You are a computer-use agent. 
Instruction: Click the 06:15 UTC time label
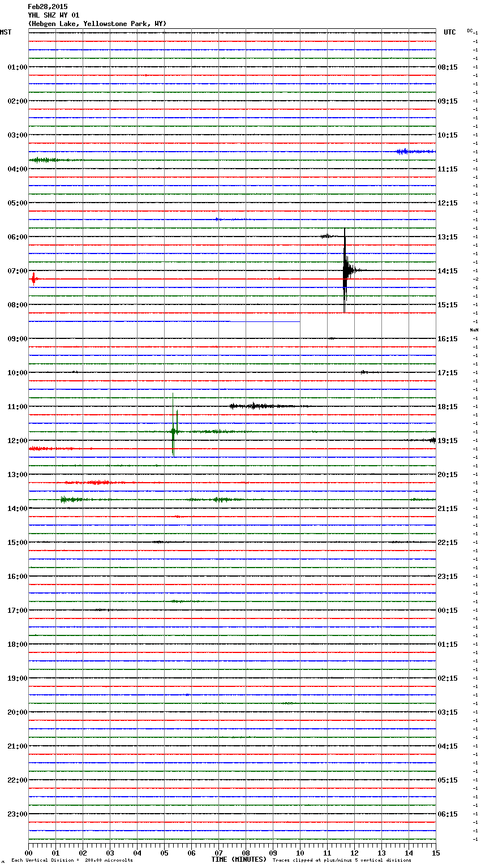[448, 814]
